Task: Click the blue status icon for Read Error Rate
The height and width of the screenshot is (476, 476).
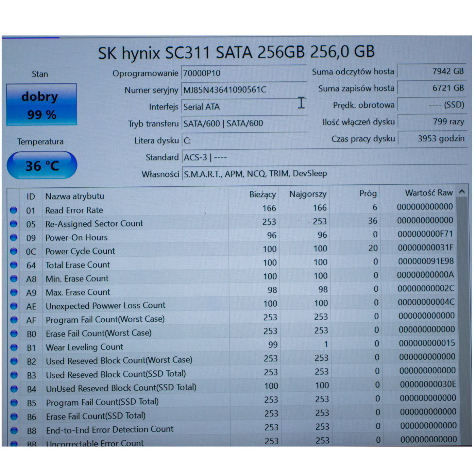Action: click(x=14, y=210)
